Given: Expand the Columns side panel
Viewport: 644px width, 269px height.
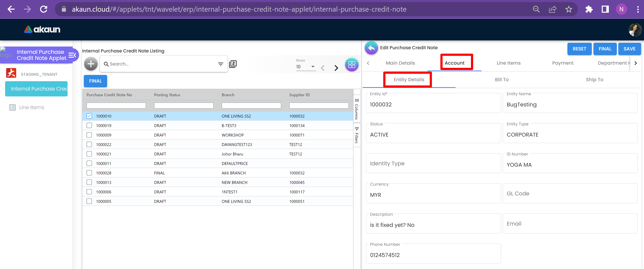Looking at the screenshot, I should point(357,109).
